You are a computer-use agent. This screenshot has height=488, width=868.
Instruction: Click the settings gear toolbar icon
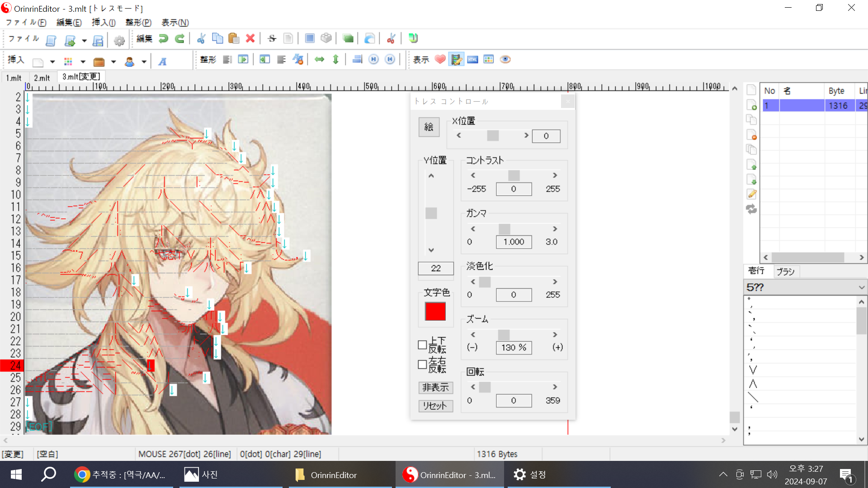point(119,41)
